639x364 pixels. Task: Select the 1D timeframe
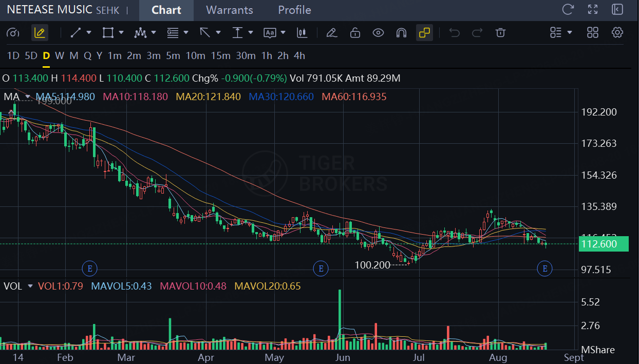click(x=13, y=55)
